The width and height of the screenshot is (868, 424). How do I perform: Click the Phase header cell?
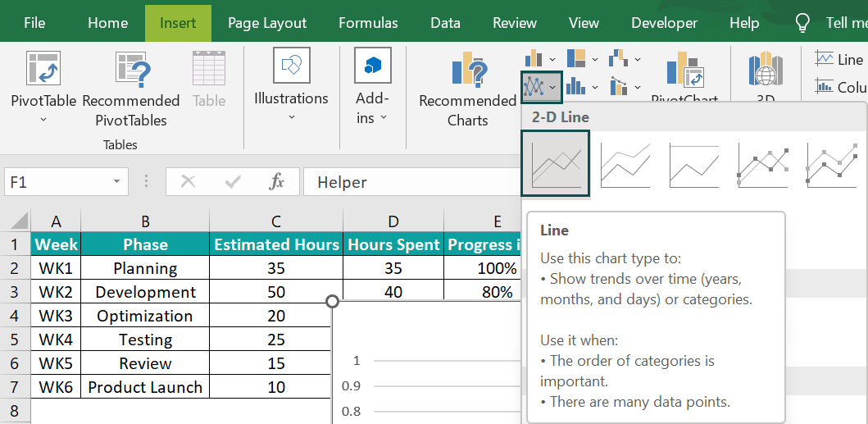tap(145, 244)
